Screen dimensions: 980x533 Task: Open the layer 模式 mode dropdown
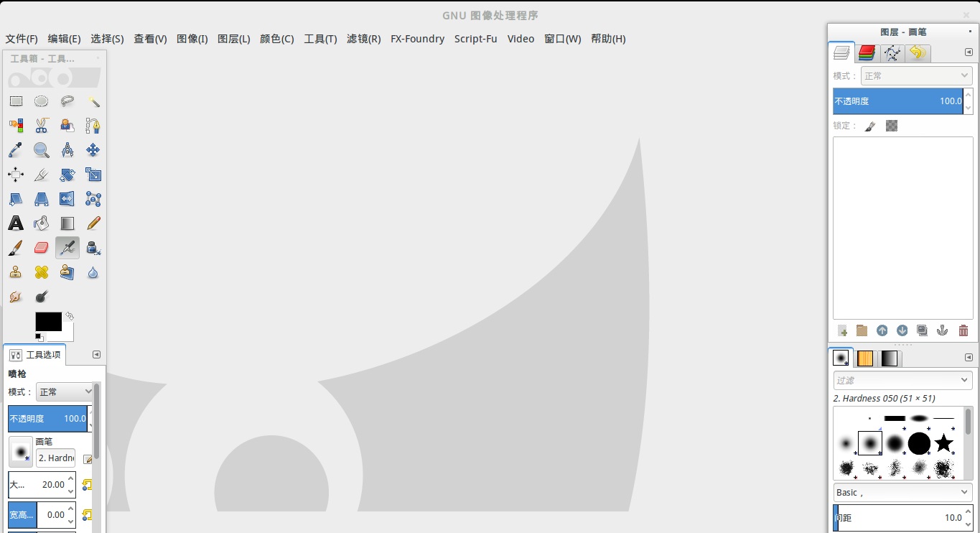click(916, 75)
